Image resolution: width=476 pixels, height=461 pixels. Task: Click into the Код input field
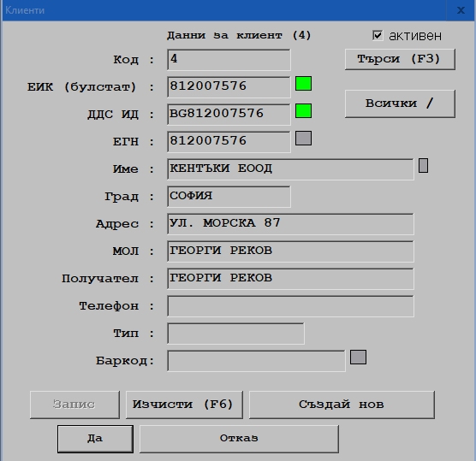point(229,60)
